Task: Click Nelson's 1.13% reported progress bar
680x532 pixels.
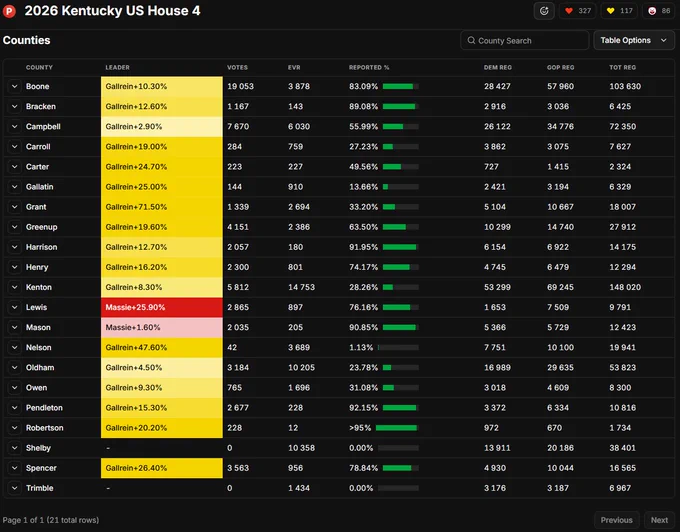Action: [398, 347]
